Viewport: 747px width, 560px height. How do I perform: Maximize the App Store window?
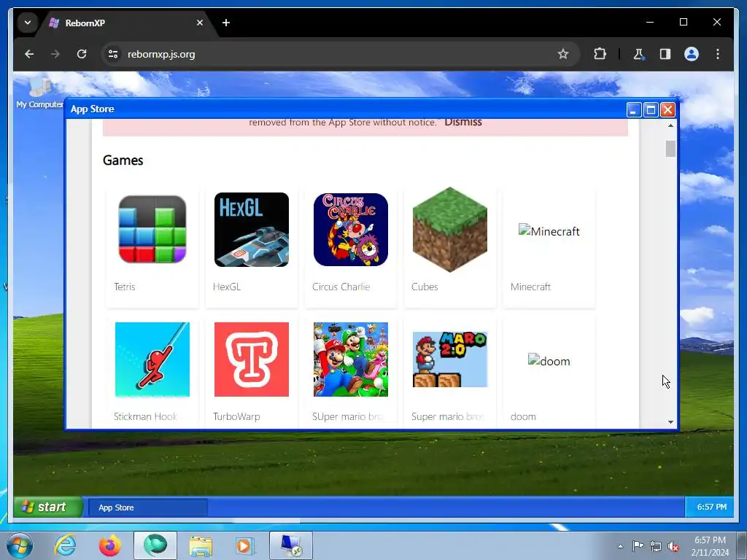point(651,110)
